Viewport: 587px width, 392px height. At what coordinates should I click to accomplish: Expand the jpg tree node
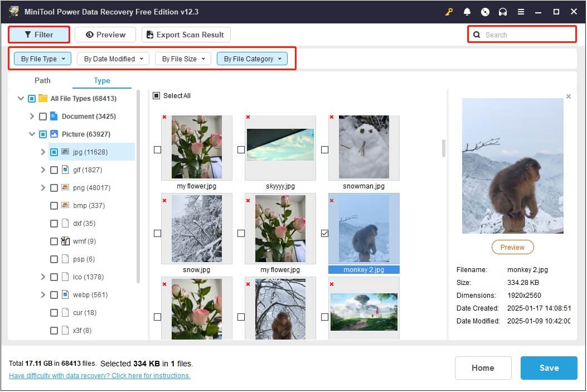[43, 152]
